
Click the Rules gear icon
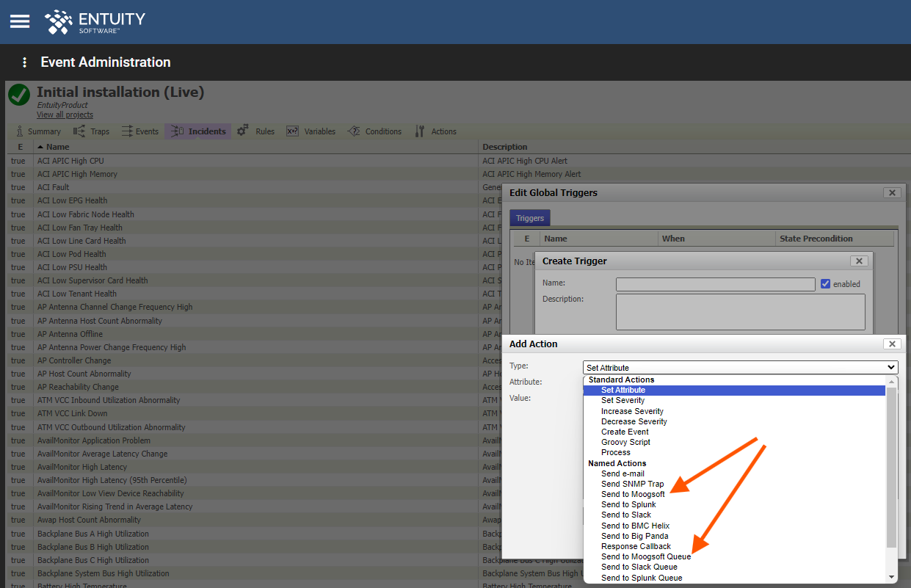(x=243, y=131)
